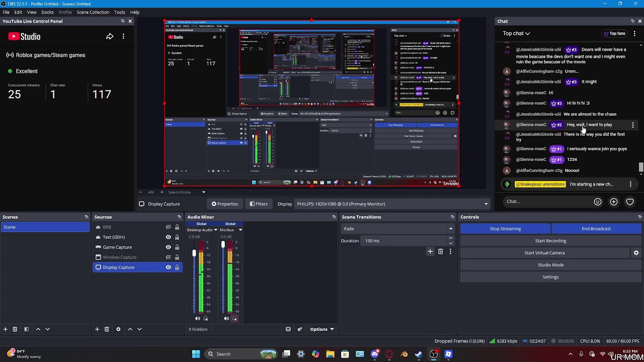Viewport: 644px width, 362px height.
Task: Adjust the Desktop Audio volume slider
Action: [194, 253]
